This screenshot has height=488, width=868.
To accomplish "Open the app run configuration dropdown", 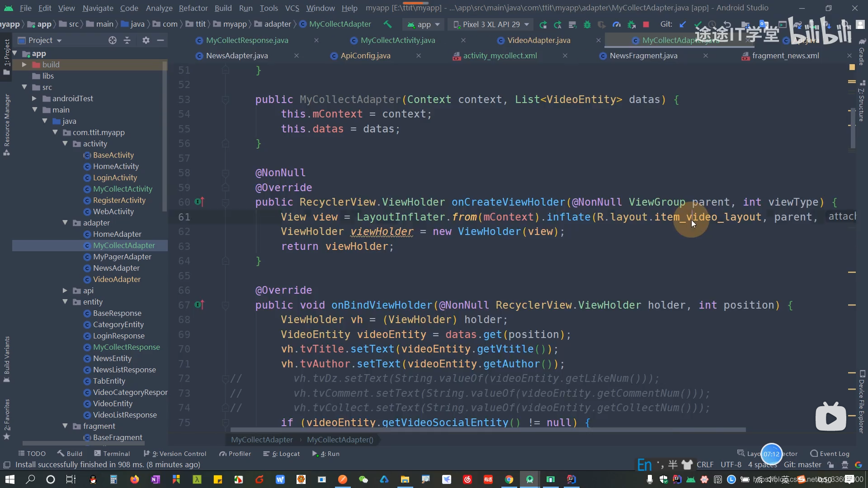I will pyautogui.click(x=423, y=24).
